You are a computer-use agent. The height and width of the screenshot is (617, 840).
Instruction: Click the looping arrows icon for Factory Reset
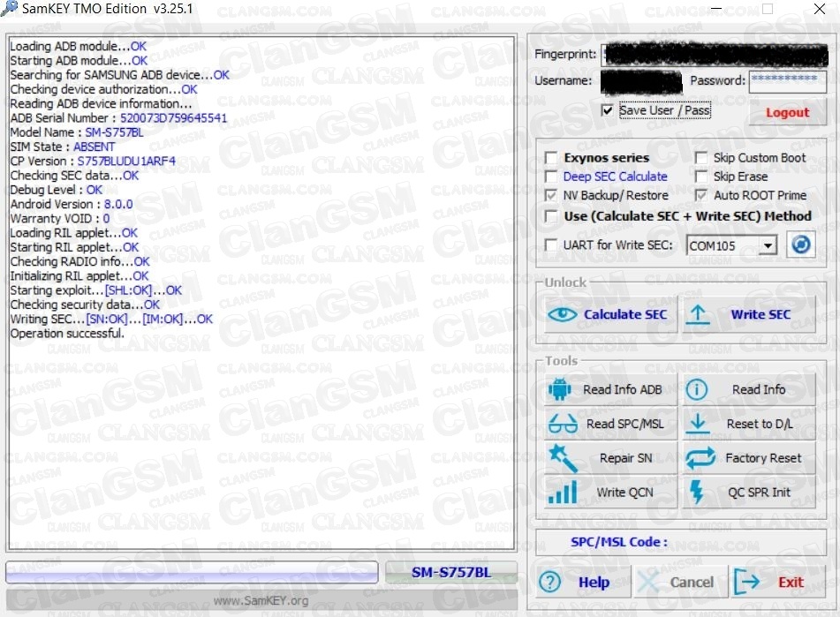tap(700, 458)
